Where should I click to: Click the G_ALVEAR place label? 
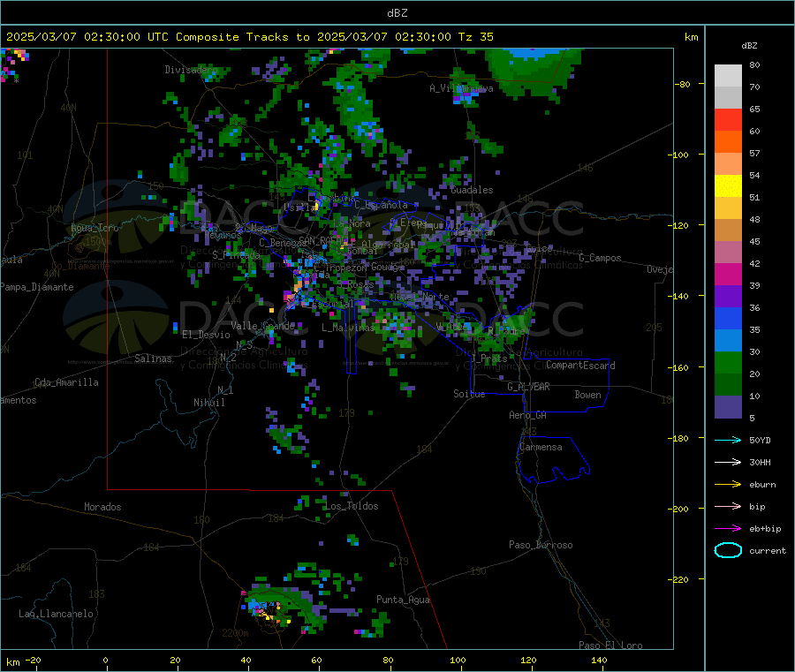(528, 387)
